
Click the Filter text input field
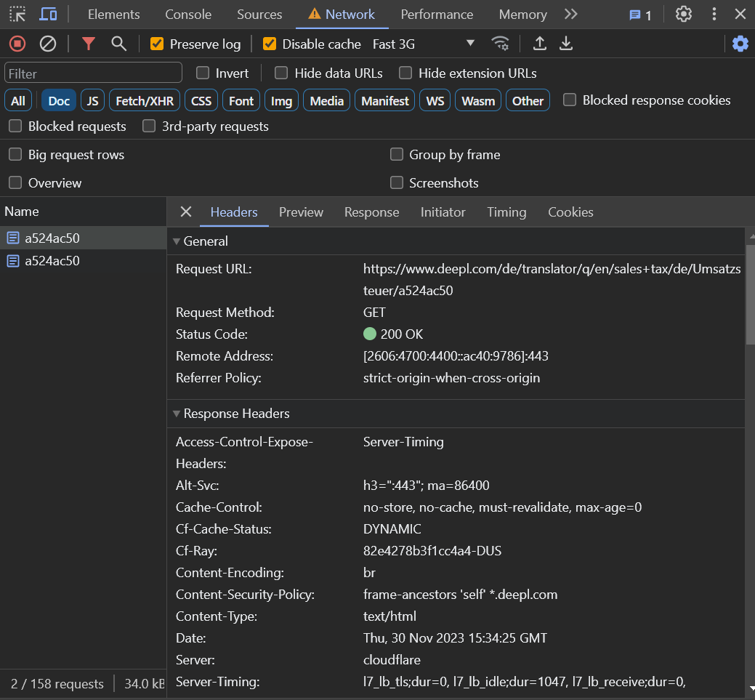[93, 73]
